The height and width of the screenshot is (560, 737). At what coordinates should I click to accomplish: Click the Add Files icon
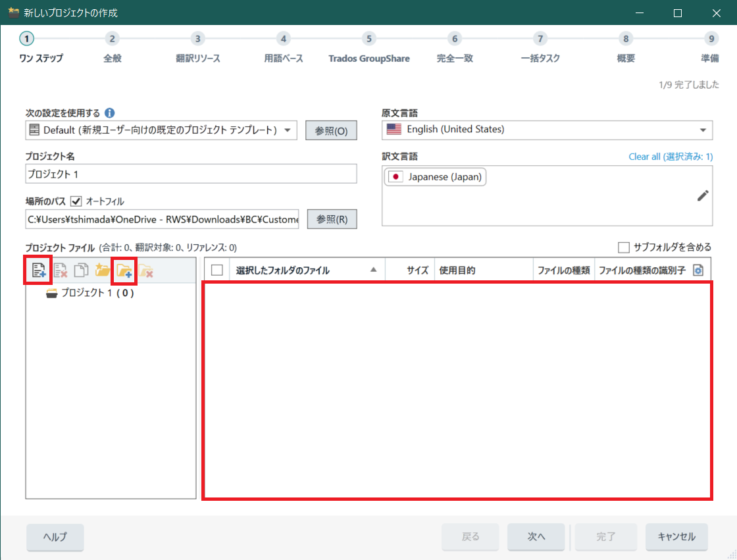click(x=38, y=270)
